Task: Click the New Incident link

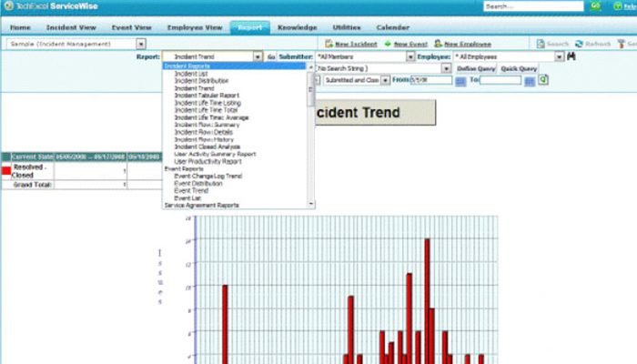Action: tap(356, 44)
